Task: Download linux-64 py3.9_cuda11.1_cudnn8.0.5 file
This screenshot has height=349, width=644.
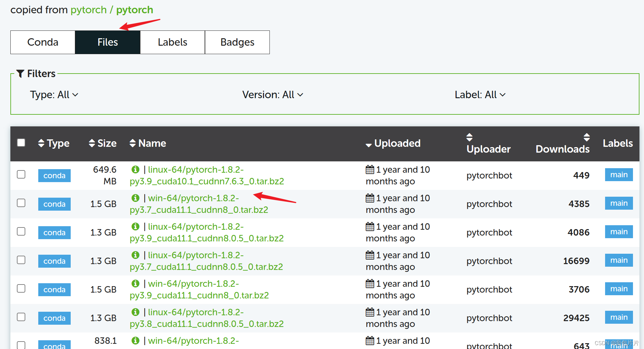Action: point(207,232)
